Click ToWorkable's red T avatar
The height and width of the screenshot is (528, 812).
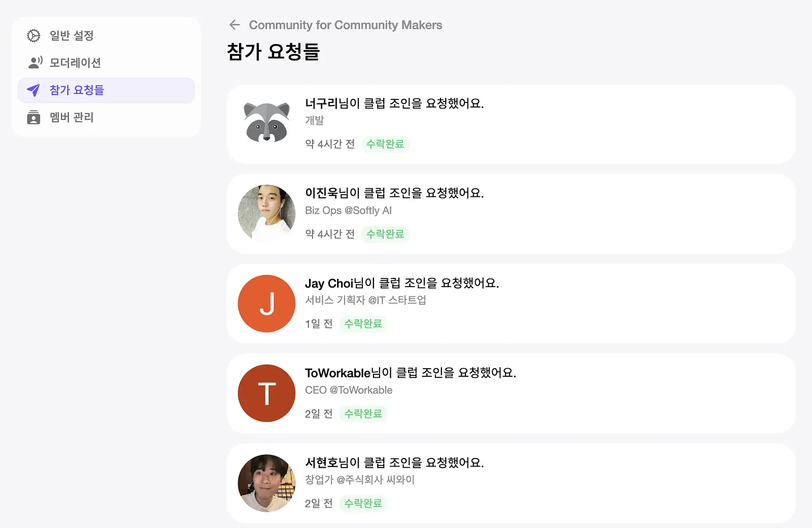click(x=266, y=393)
